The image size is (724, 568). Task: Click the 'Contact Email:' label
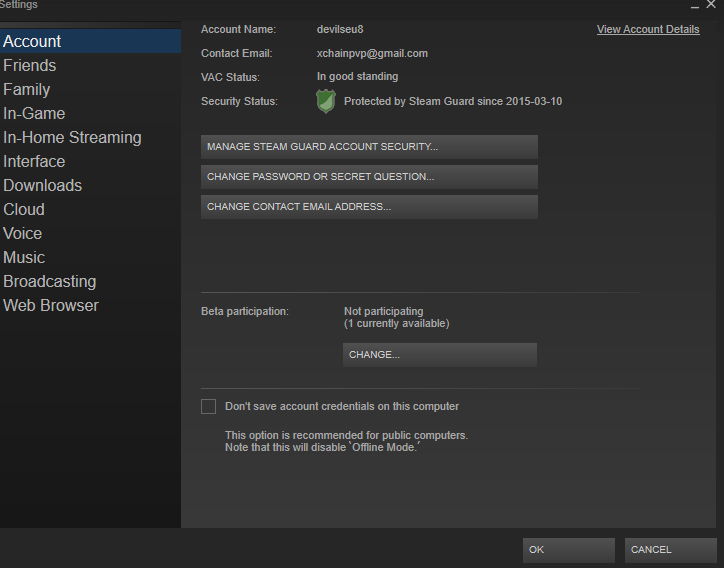tap(236, 54)
